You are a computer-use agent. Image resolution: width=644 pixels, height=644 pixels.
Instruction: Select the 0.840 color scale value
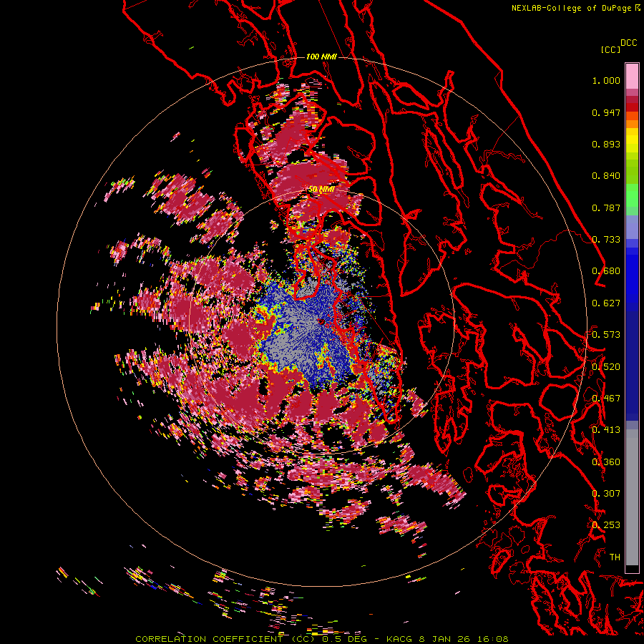click(x=606, y=176)
